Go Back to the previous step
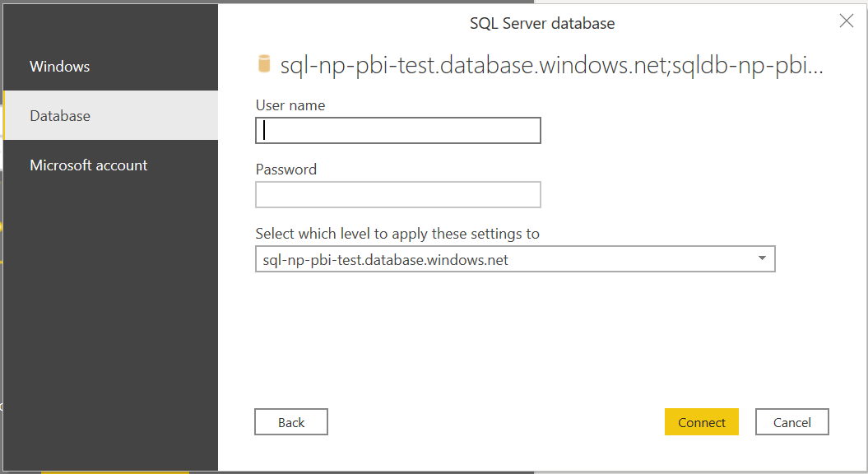The height and width of the screenshot is (474, 868). click(291, 422)
